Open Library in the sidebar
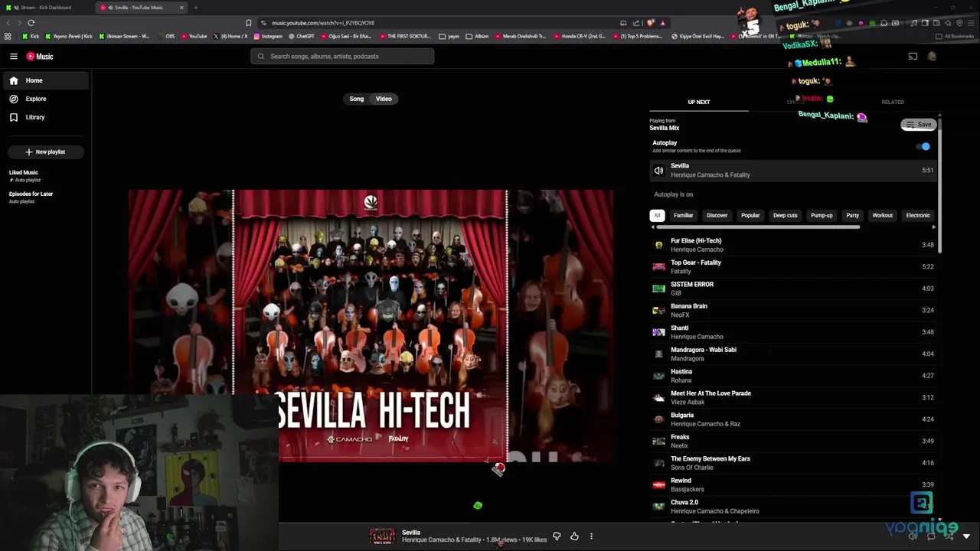 click(x=46, y=117)
